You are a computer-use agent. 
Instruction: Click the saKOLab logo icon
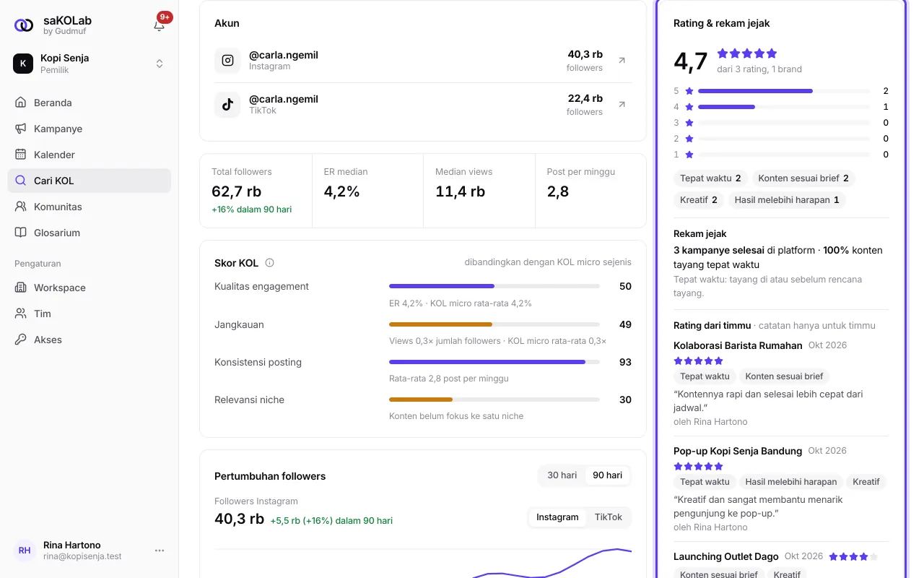[x=24, y=25]
